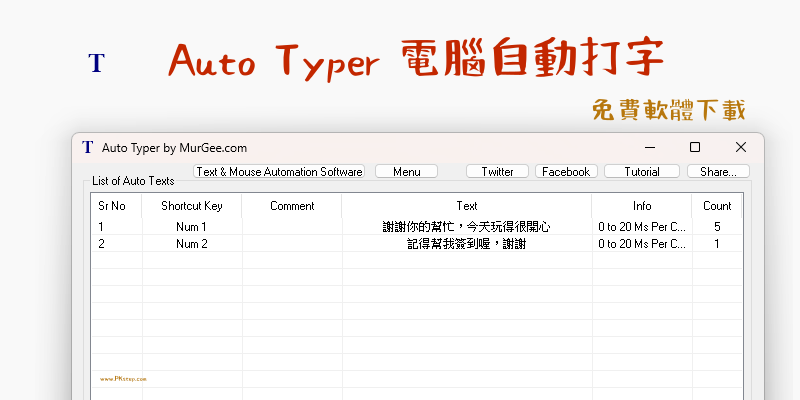Click text cell starting with 記得幫我簽到喔
800x400 pixels.
[467, 243]
